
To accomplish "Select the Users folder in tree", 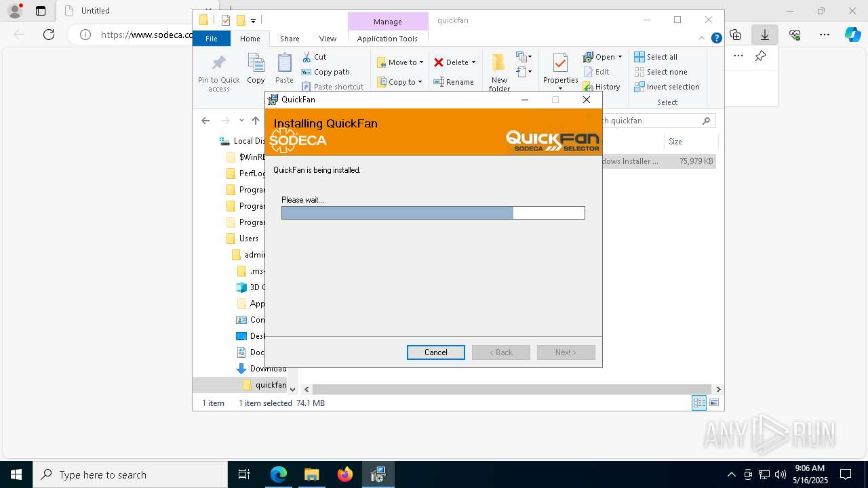I will point(248,239).
